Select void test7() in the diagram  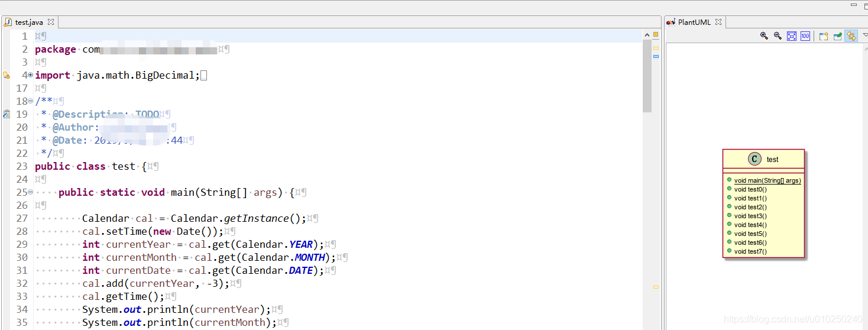coord(750,251)
